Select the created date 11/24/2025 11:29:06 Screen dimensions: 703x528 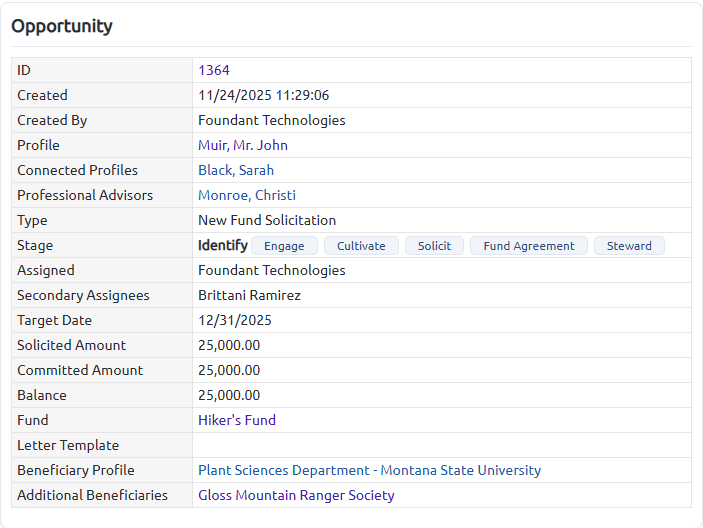(x=263, y=95)
